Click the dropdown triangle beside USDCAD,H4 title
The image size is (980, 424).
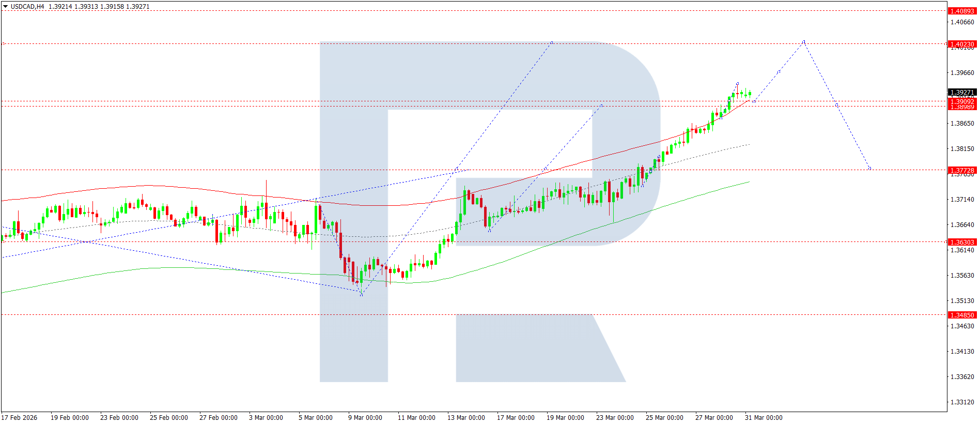(x=6, y=7)
